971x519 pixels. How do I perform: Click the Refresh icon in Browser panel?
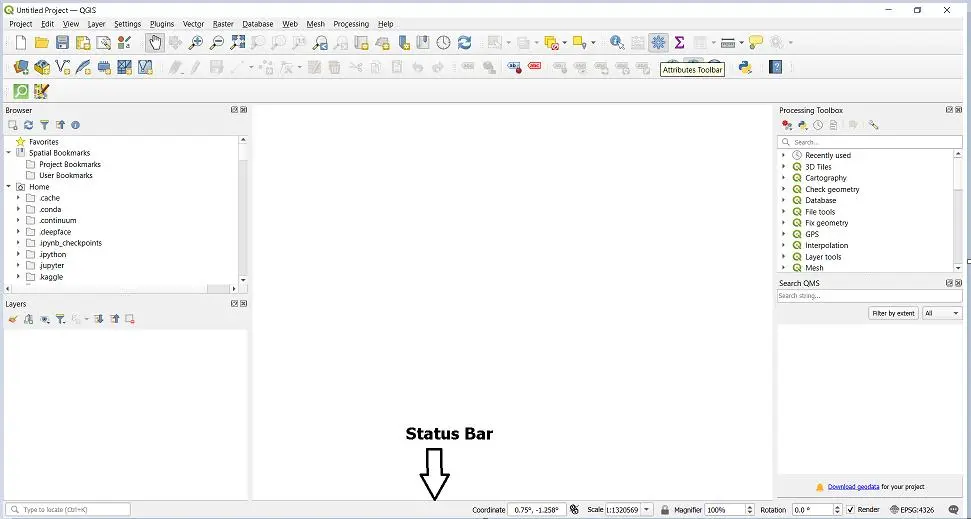point(28,125)
